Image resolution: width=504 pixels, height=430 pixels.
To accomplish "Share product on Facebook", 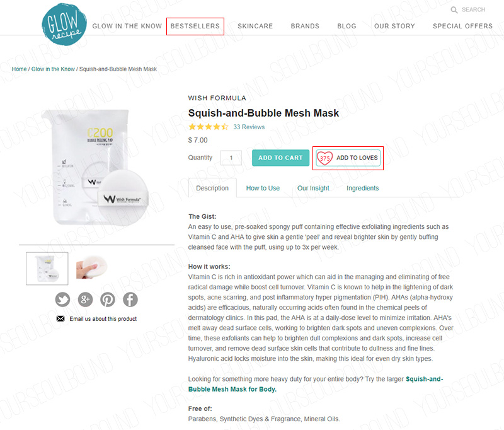I will coord(130,299).
